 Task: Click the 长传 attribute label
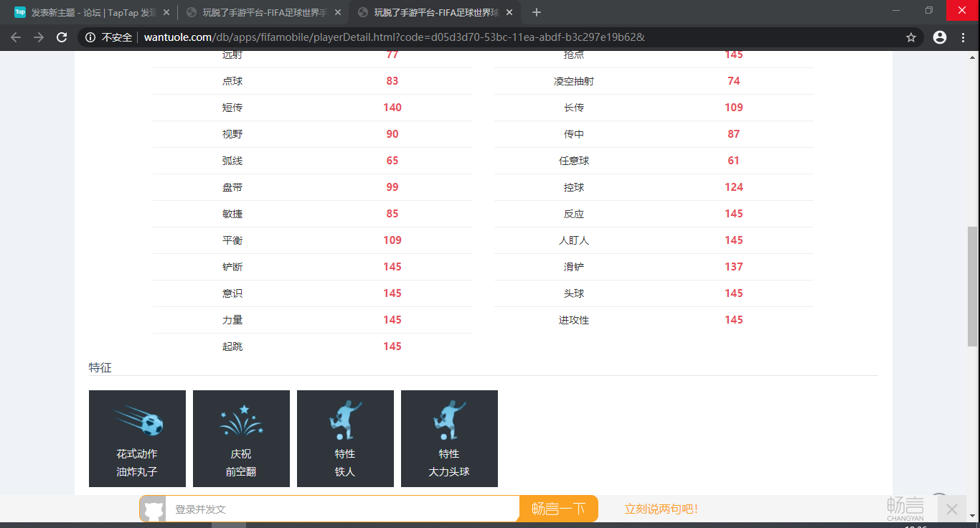coord(574,108)
